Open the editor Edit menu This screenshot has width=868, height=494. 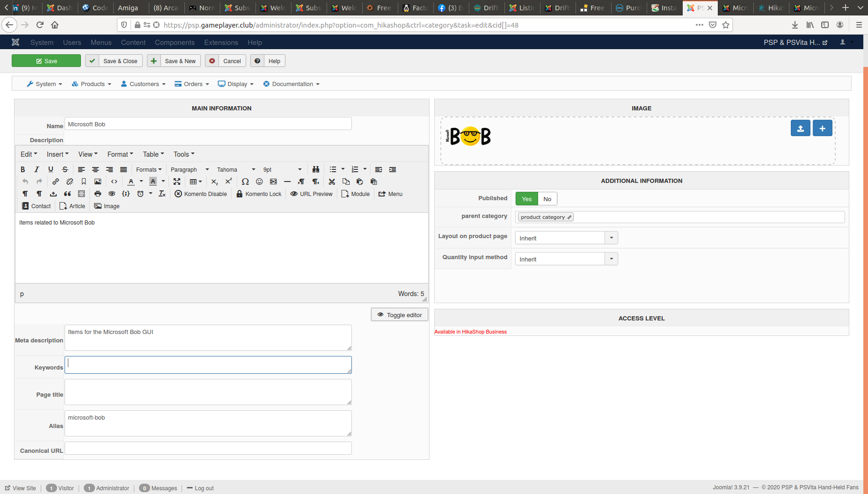(29, 154)
